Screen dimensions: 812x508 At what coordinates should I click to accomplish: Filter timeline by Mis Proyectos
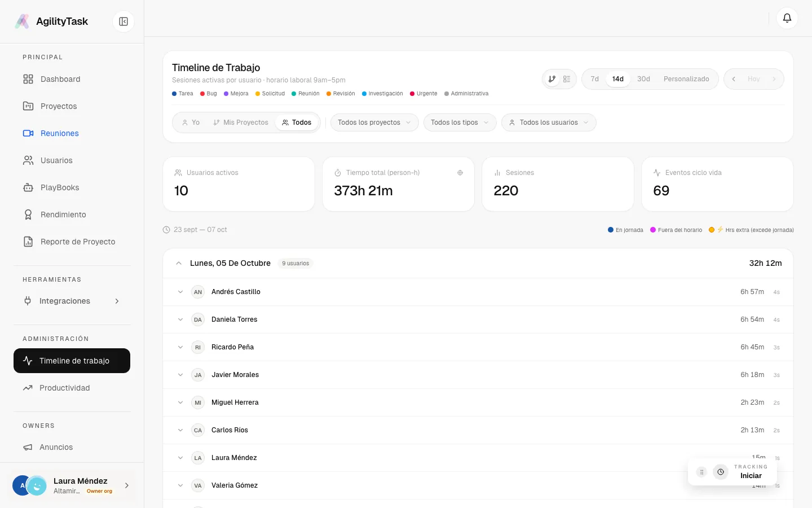(x=241, y=122)
